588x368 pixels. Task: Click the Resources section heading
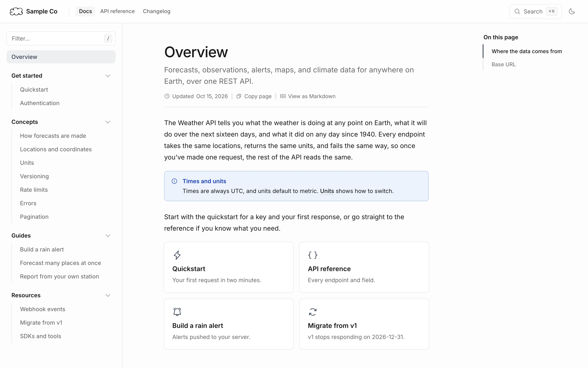tap(26, 295)
